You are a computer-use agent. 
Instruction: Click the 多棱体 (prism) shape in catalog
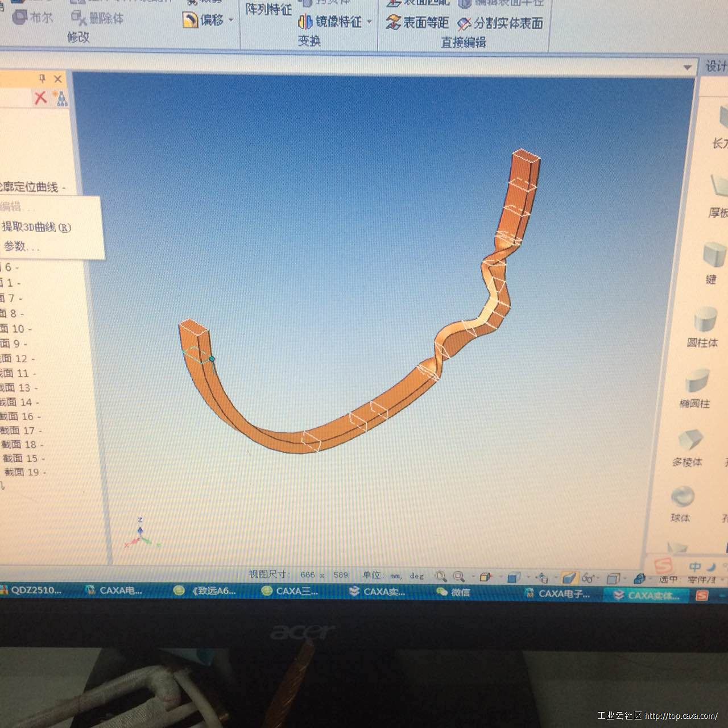point(688,448)
